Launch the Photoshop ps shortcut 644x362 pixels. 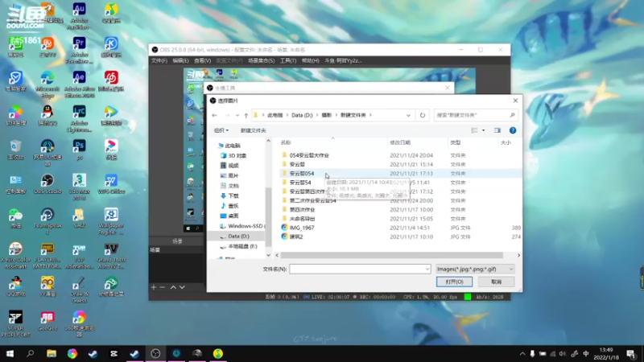(x=79, y=150)
